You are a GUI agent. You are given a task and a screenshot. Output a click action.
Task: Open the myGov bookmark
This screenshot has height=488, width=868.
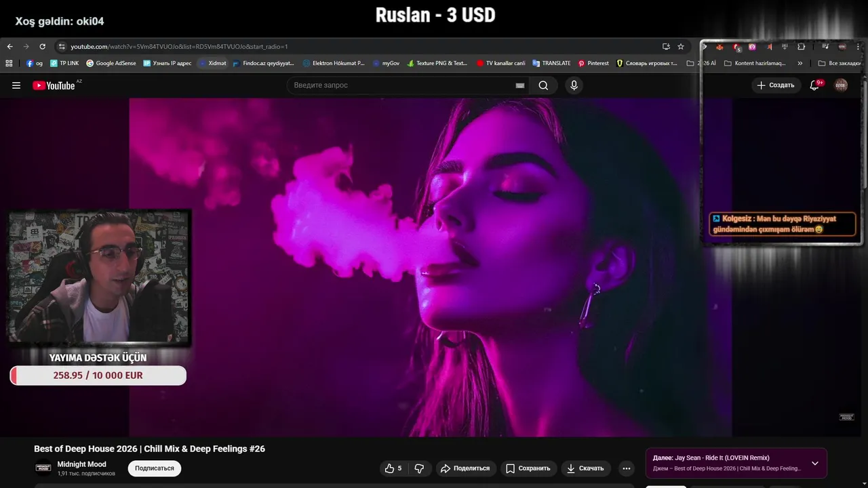[386, 63]
